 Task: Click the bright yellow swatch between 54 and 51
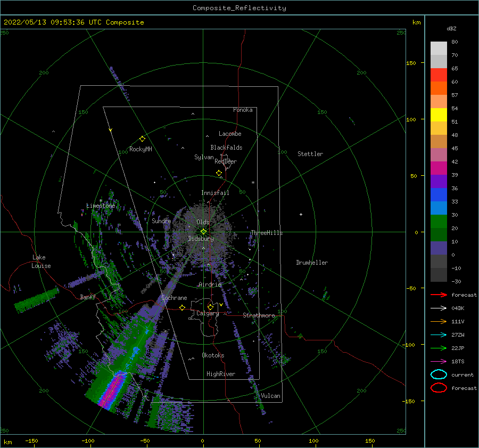[439, 115]
